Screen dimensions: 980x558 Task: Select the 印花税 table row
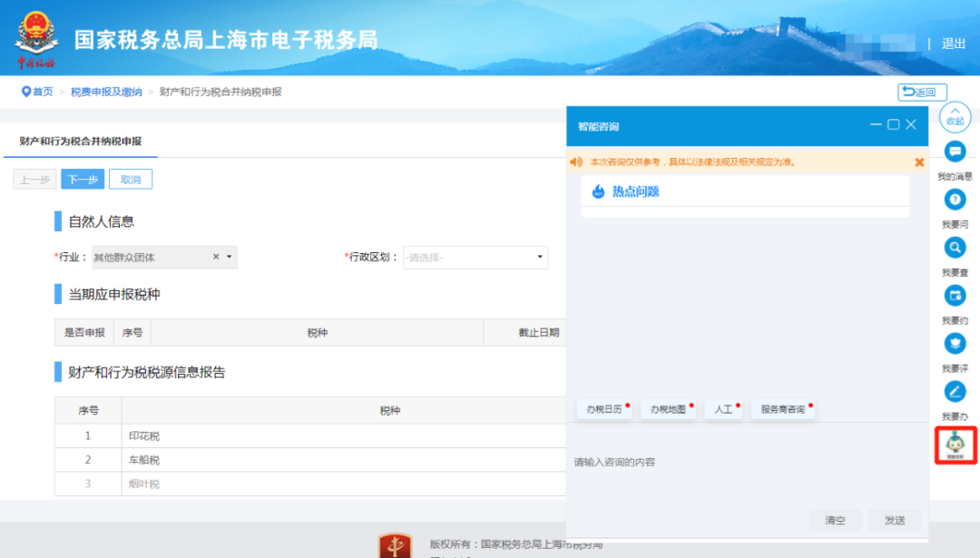[310, 436]
